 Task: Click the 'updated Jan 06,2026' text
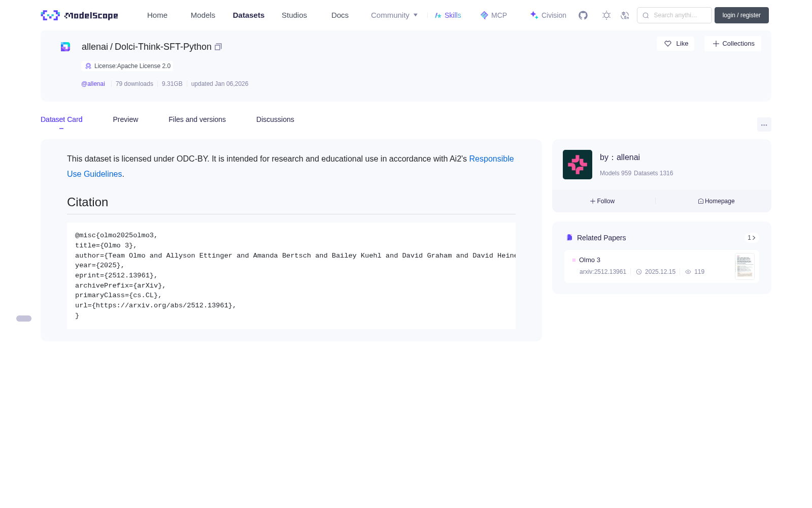(x=220, y=84)
